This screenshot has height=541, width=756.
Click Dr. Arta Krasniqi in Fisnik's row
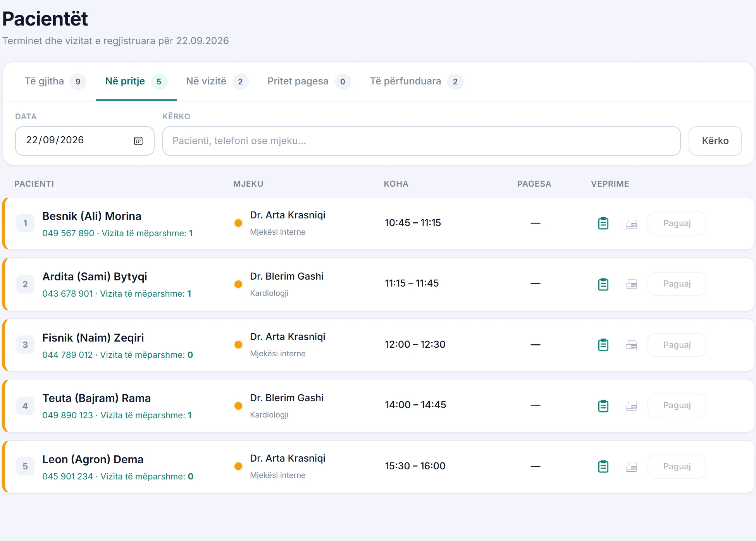[288, 337]
